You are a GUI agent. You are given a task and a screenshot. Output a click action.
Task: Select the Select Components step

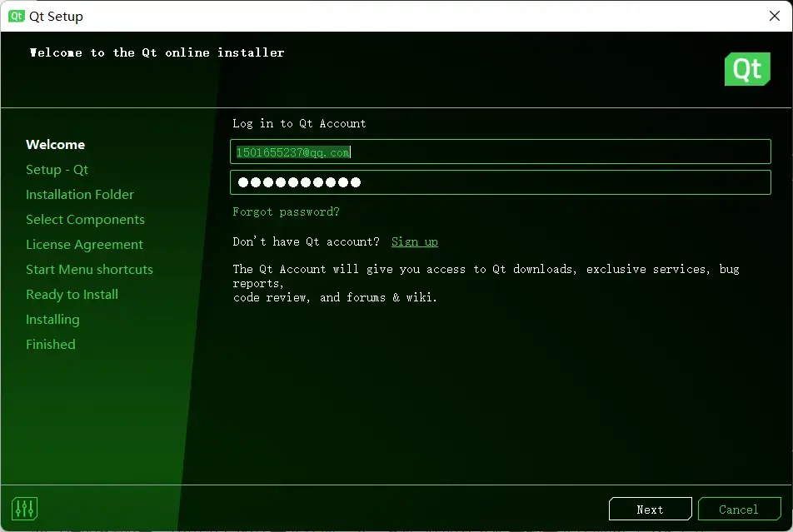pyautogui.click(x=85, y=220)
